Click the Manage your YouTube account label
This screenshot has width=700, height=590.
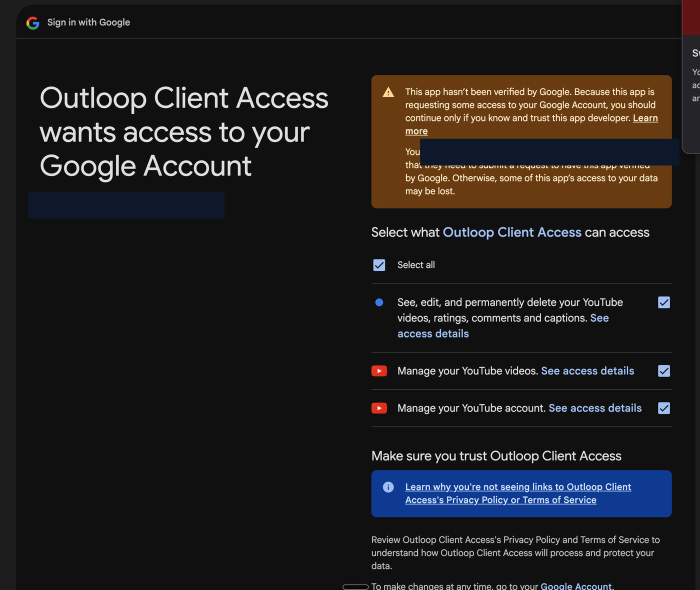point(471,408)
